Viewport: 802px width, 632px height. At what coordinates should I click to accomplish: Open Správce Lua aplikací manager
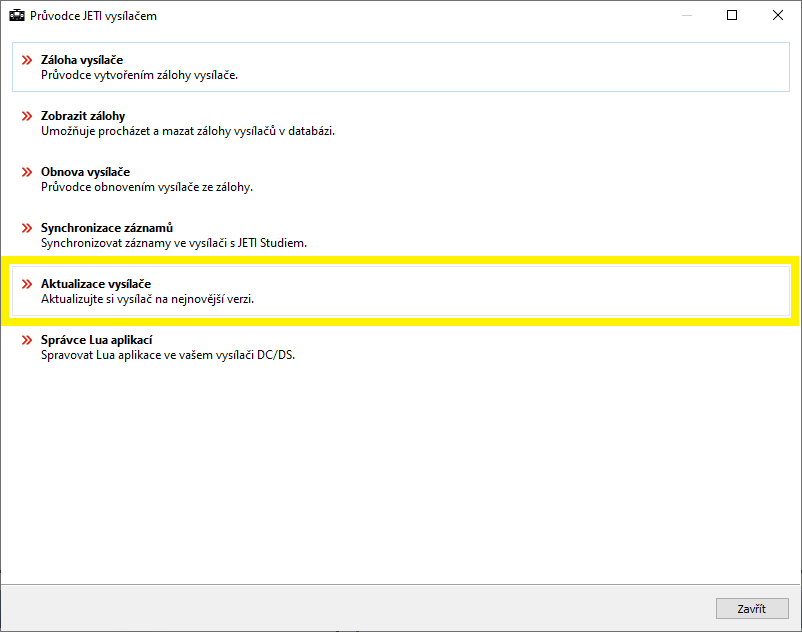tap(401, 347)
